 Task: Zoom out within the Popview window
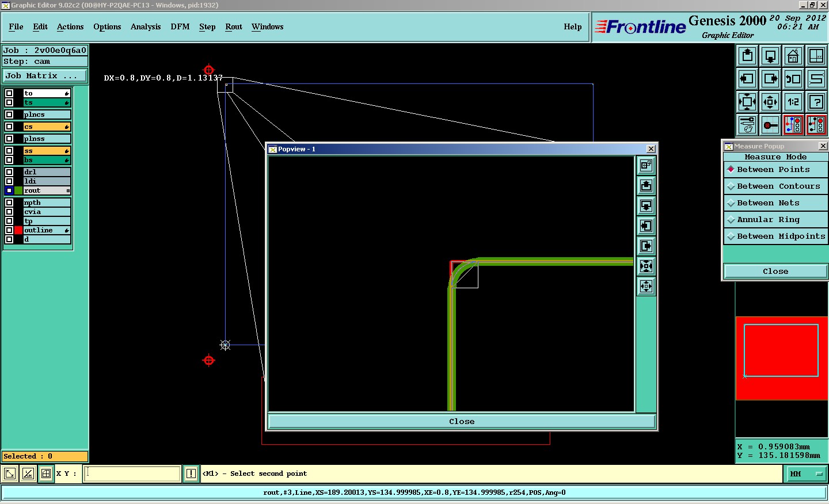[647, 287]
